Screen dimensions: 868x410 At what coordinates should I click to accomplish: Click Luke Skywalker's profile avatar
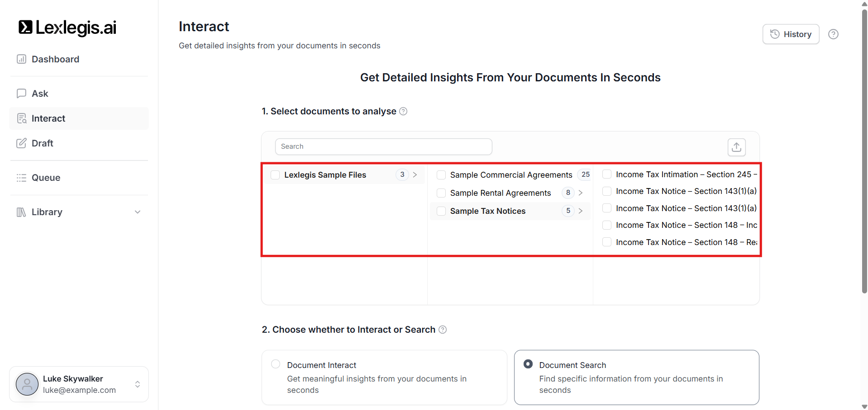click(x=27, y=384)
